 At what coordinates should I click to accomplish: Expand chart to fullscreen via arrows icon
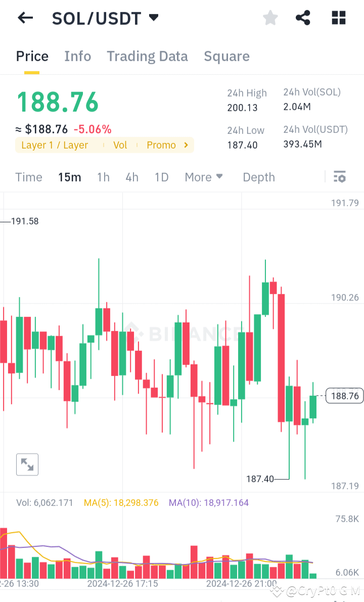point(27,464)
